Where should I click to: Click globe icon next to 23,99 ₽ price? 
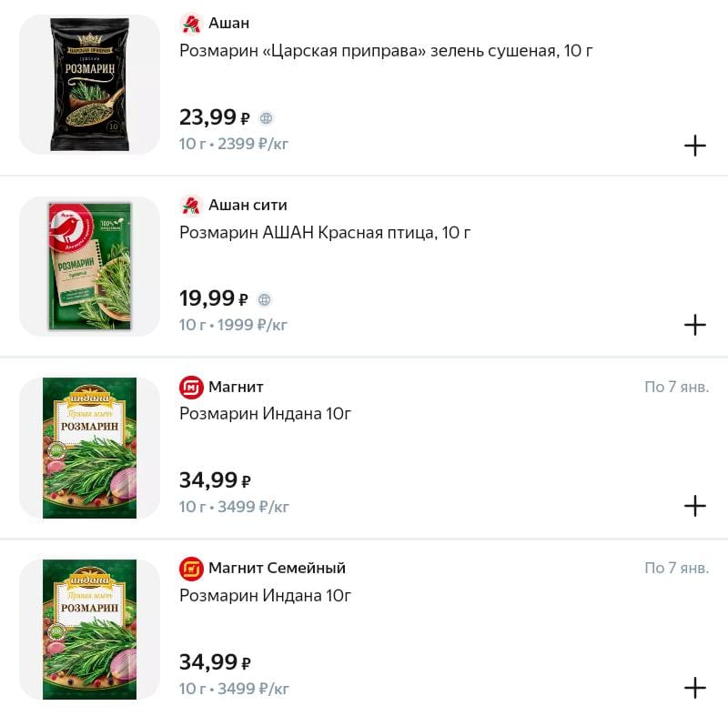[266, 118]
